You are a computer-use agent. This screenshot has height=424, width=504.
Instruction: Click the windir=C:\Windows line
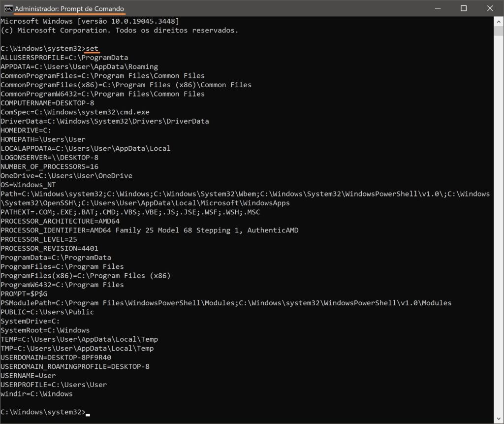pyautogui.click(x=36, y=393)
